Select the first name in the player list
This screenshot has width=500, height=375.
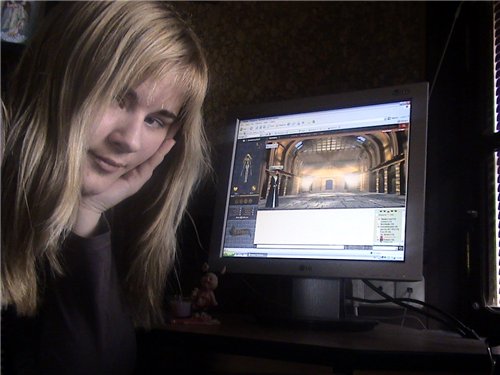(388, 219)
